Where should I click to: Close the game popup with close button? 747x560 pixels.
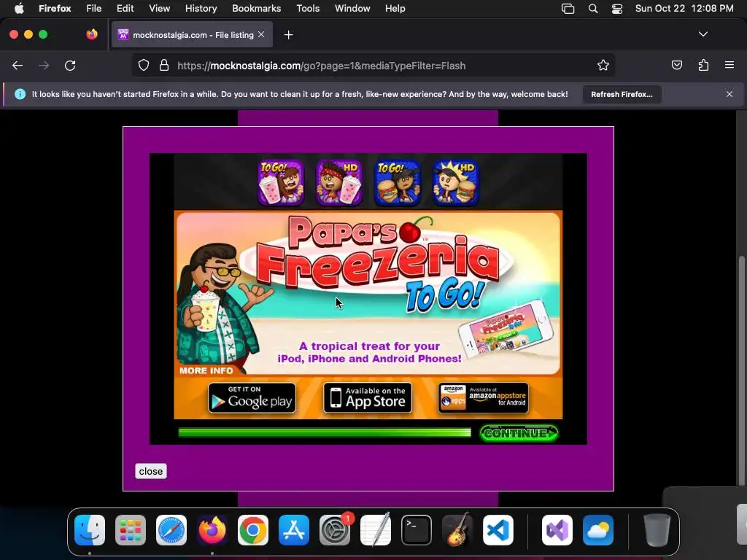pos(151,471)
